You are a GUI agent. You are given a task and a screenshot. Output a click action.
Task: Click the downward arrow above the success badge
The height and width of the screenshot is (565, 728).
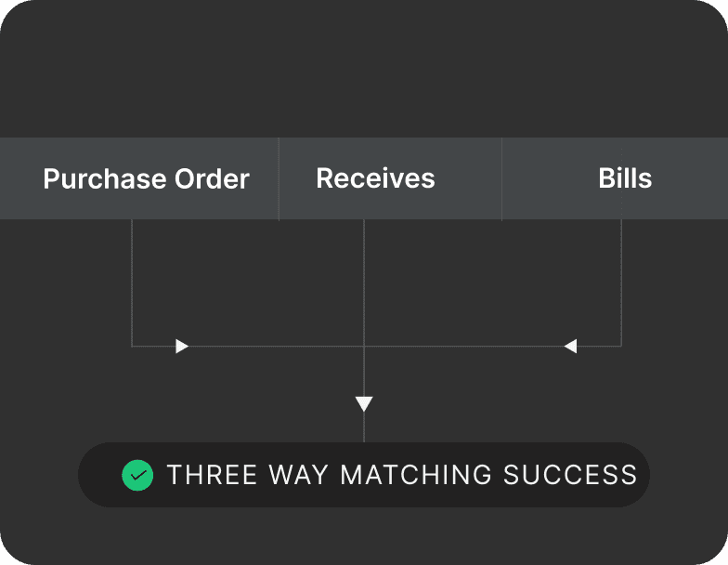364,403
